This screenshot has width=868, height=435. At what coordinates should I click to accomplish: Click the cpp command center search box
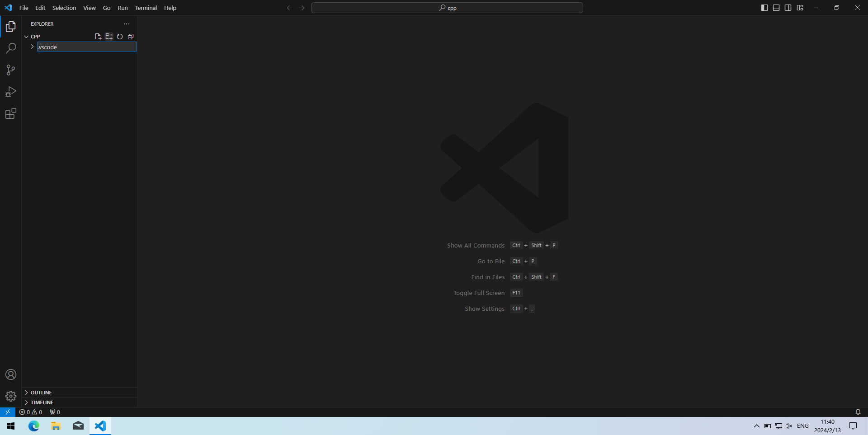tap(447, 8)
